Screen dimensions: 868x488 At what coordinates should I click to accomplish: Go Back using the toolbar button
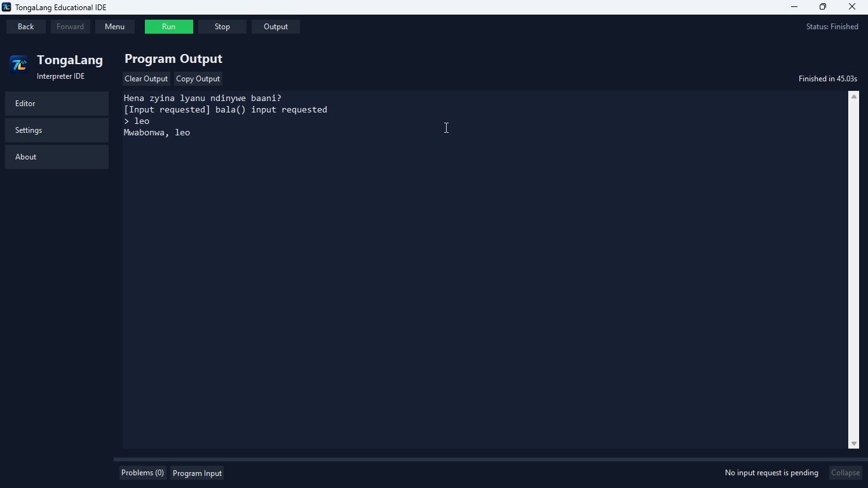click(26, 27)
